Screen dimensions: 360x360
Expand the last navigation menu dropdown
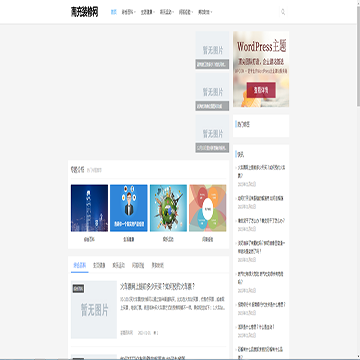[205, 12]
